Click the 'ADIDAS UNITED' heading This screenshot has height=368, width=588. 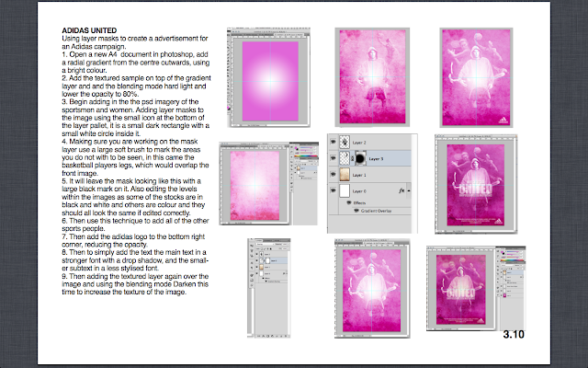[89, 30]
